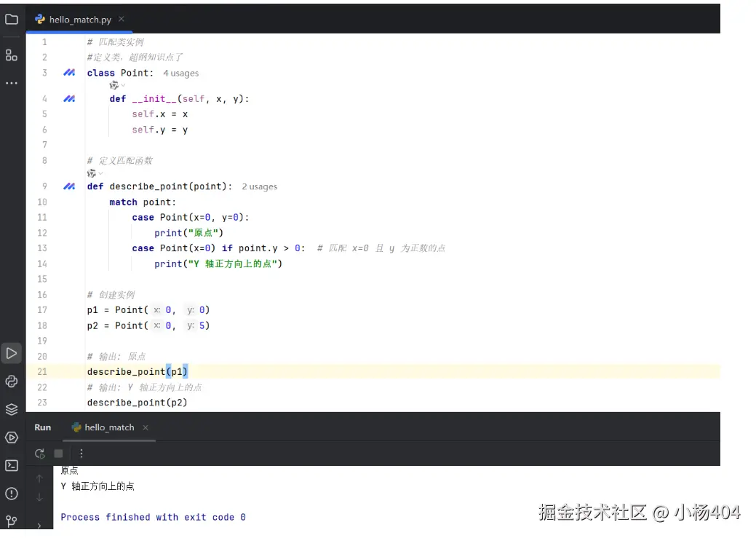The width and height of the screenshot is (756, 538).
Task: Click the p1 = Point assignment
Action: (148, 310)
